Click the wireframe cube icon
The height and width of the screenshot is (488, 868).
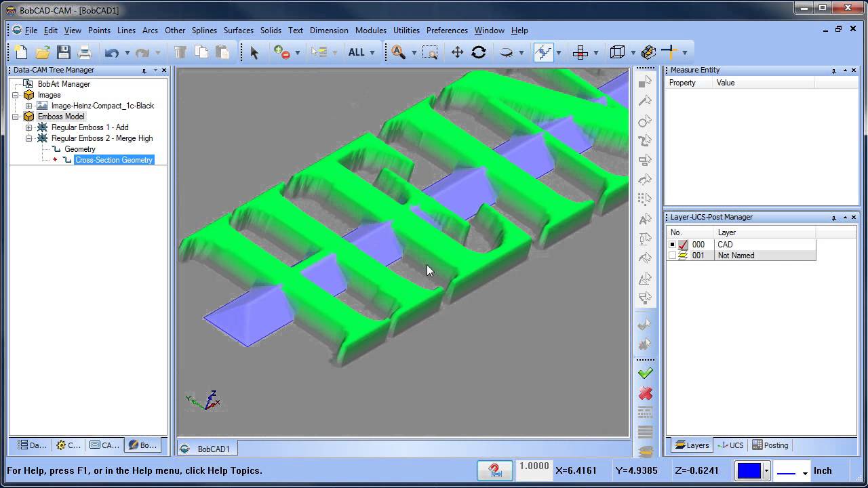click(617, 52)
